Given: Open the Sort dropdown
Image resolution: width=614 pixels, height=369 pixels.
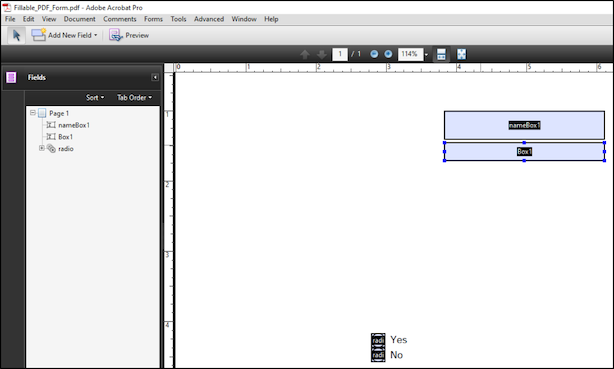Looking at the screenshot, I should click(x=95, y=98).
